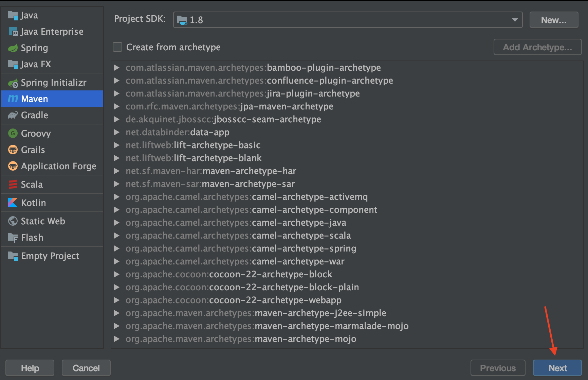Expand lift-archetype-blank entry
Viewport: 588px width, 380px height.
(x=117, y=158)
